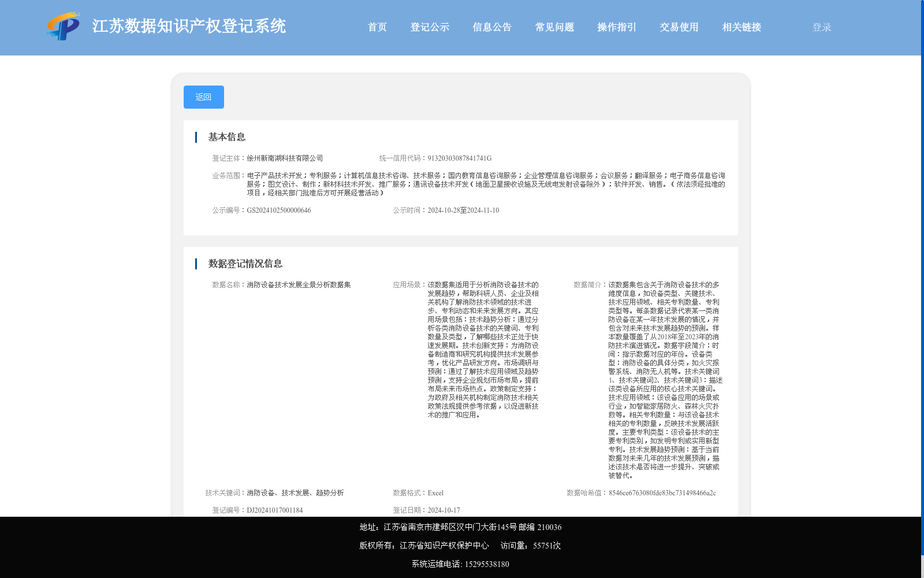This screenshot has height=578, width=924.
Task: Click the blue 返回 button
Action: pyautogui.click(x=204, y=97)
